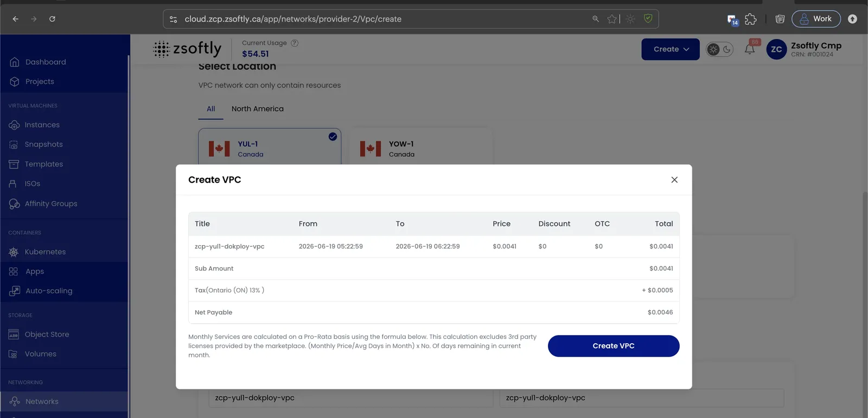Click the browser forward arrow
The image size is (868, 418).
coord(34,19)
